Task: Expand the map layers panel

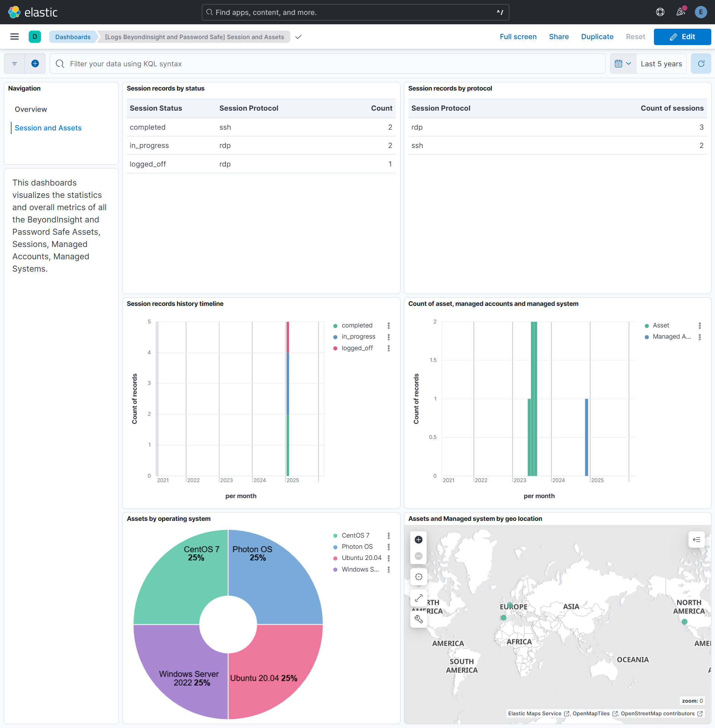Action: point(696,539)
